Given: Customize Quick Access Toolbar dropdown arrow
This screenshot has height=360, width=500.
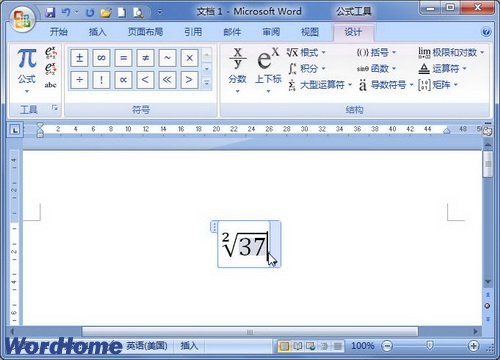Looking at the screenshot, I should (160, 13).
